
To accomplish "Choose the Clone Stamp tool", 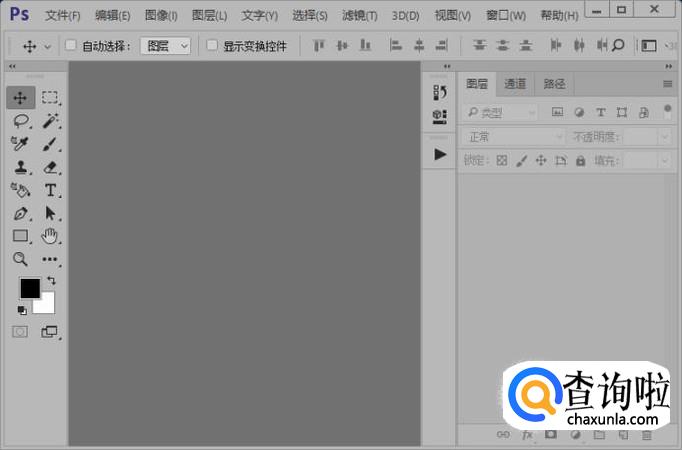I will coord(20,167).
